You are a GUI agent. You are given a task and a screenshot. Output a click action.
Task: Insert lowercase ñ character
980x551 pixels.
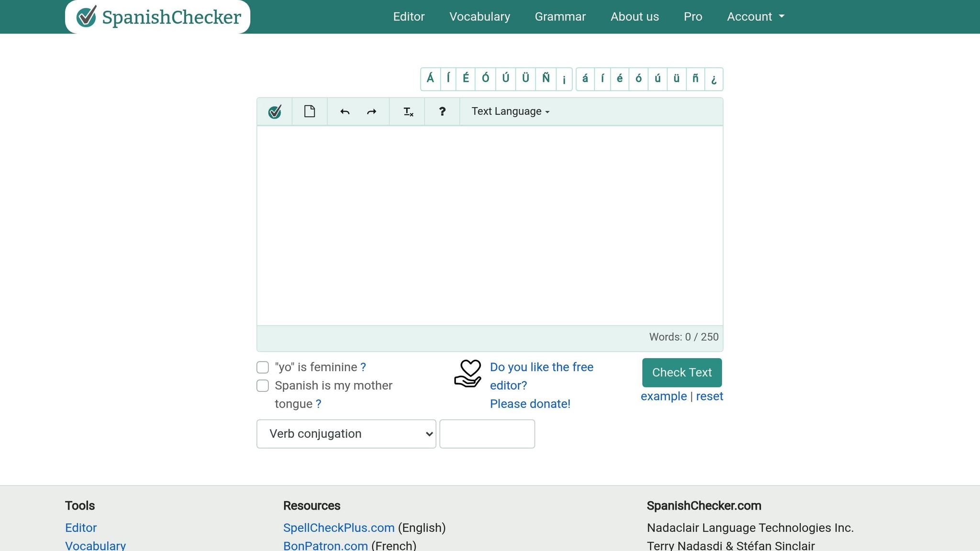695,79
